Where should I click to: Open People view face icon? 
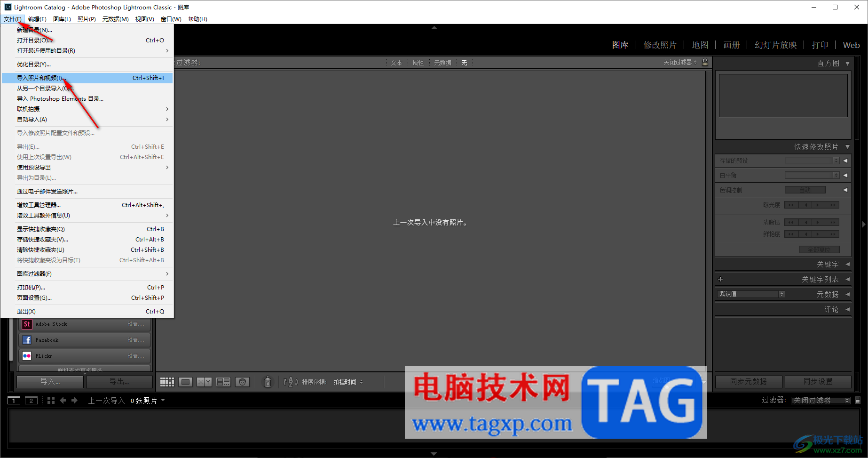[242, 382]
